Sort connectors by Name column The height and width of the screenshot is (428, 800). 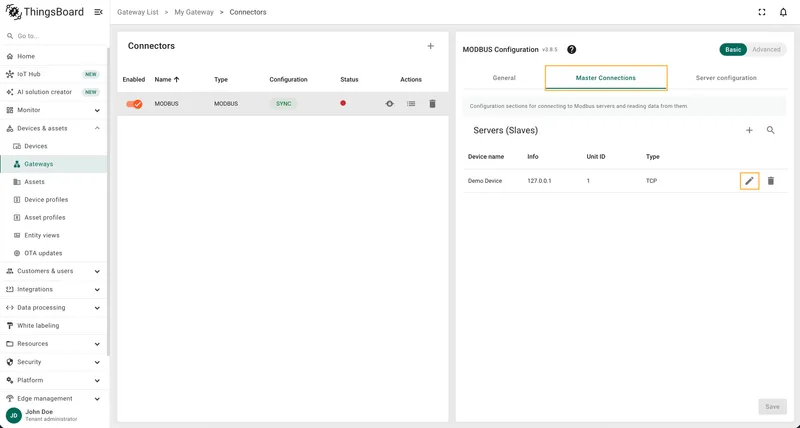167,80
